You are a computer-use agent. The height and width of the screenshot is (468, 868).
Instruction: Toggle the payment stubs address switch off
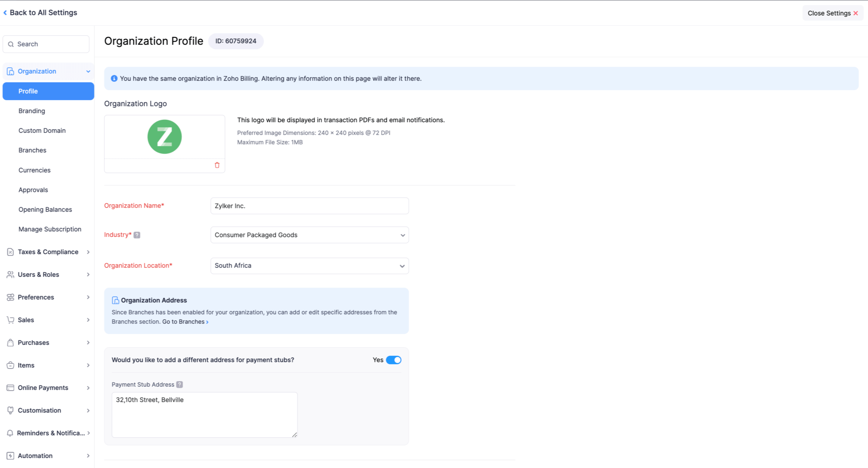pyautogui.click(x=394, y=360)
